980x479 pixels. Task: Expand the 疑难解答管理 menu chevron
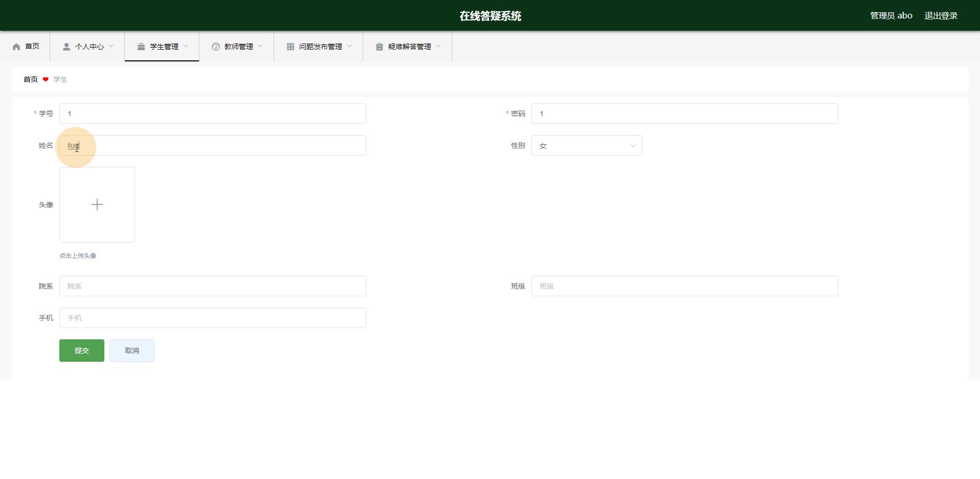point(438,46)
